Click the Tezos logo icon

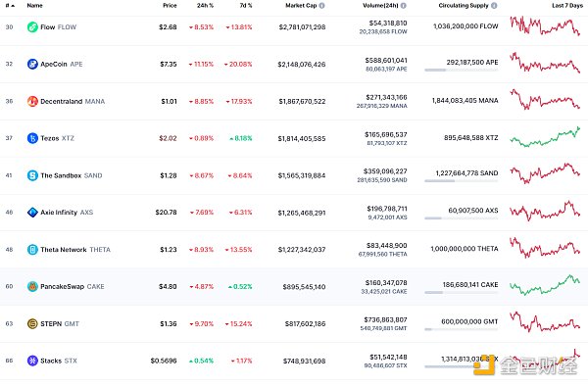[32, 138]
